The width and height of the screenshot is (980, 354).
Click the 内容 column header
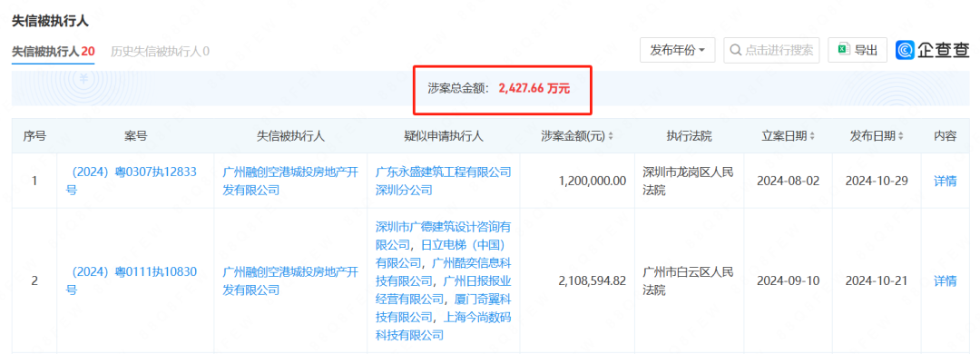tap(945, 136)
